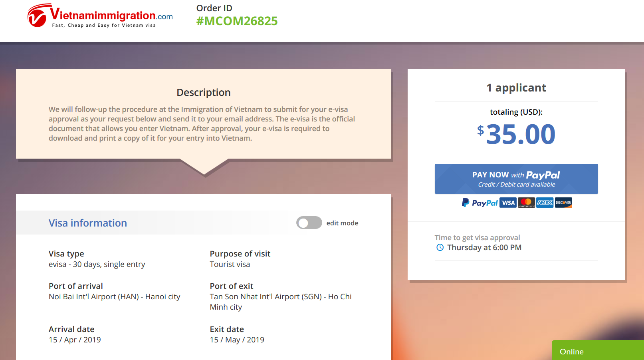Click the Arrival date 15 / Apr / 2019
Image resolution: width=644 pixels, height=360 pixels.
tap(75, 340)
